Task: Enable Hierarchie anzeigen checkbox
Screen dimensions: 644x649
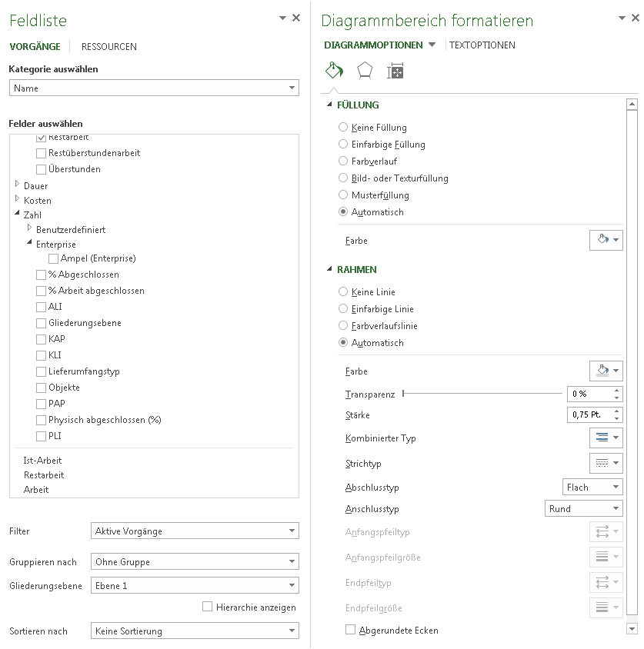Action: (x=207, y=607)
